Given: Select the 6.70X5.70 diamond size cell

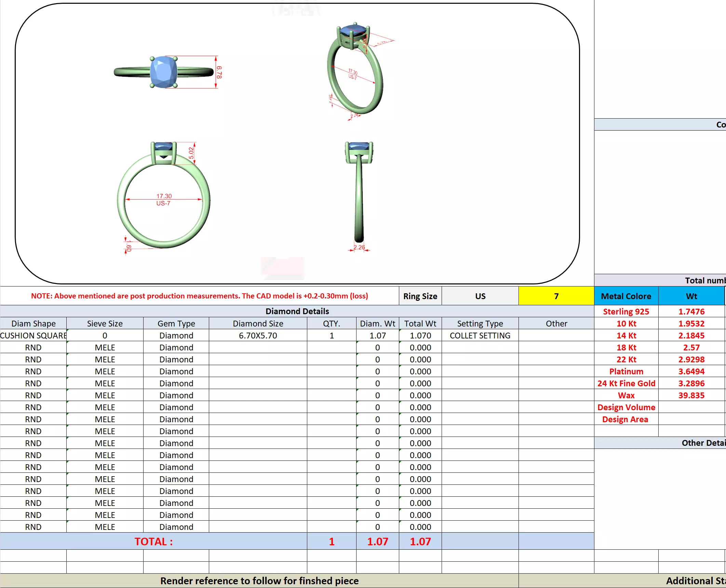Looking at the screenshot, I should pos(258,335).
